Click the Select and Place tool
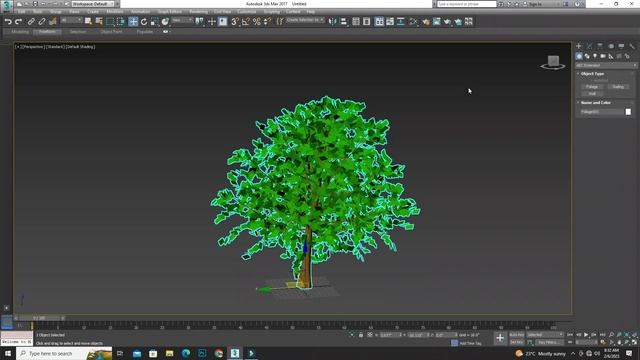 165,22
